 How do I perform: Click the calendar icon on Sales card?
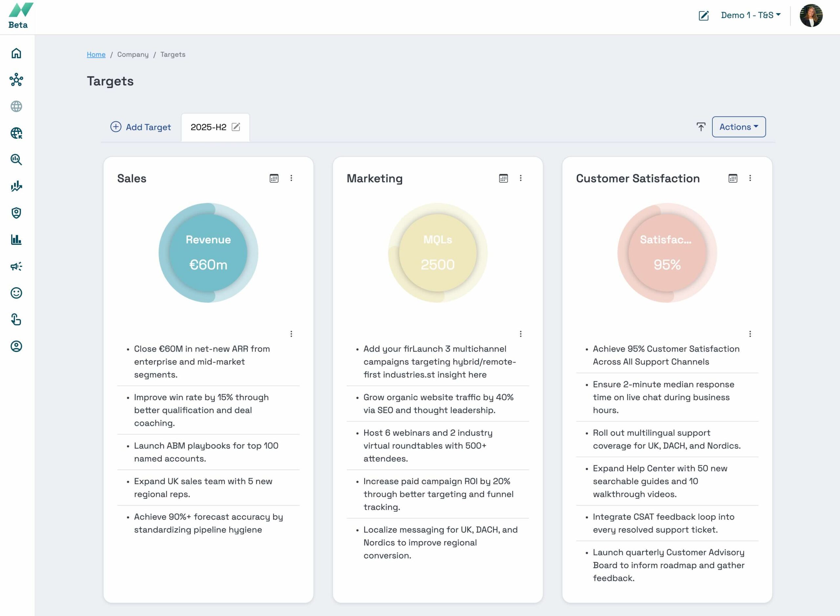[274, 178]
